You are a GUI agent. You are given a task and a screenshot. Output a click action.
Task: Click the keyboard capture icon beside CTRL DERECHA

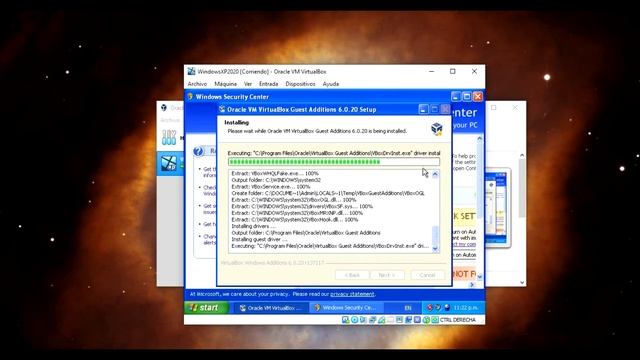pos(435,320)
